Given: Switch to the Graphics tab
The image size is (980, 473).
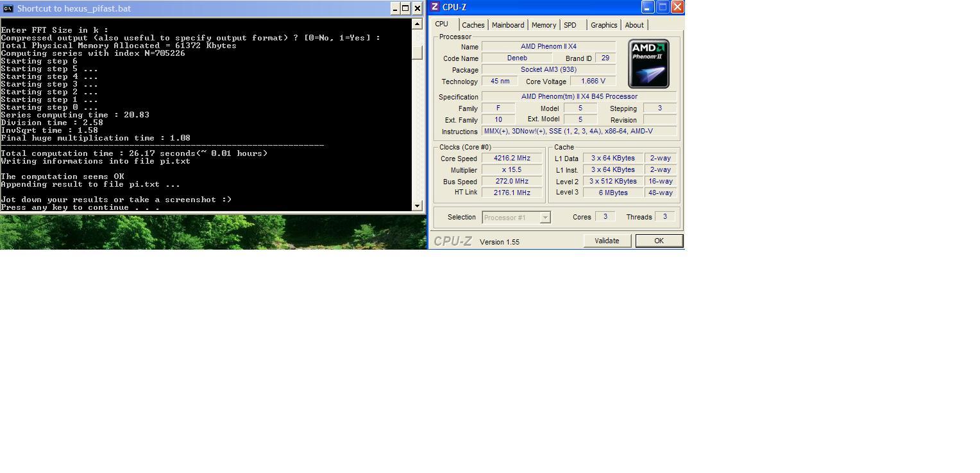Looking at the screenshot, I should tap(604, 25).
